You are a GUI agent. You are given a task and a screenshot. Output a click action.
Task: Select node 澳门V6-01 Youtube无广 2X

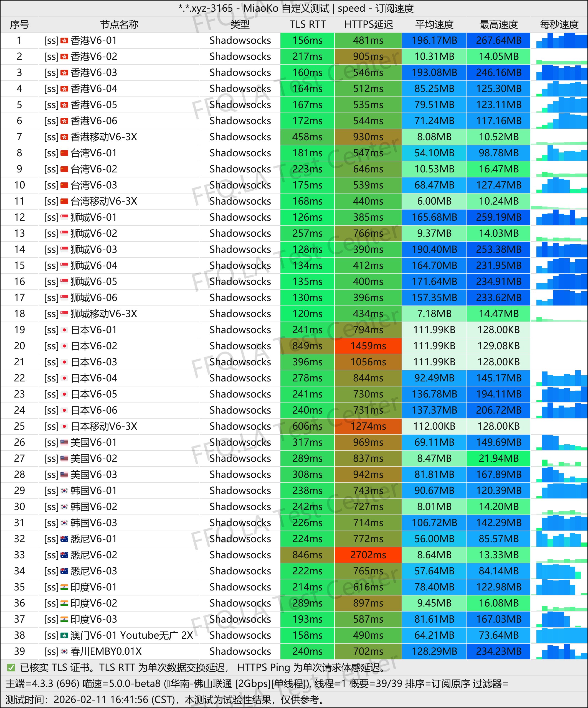tap(131, 636)
